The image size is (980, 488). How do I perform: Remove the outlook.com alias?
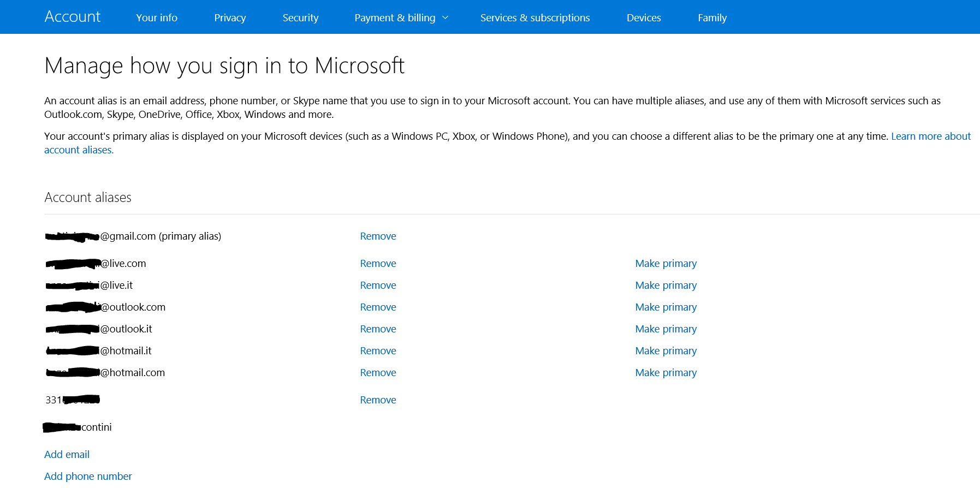pos(378,307)
